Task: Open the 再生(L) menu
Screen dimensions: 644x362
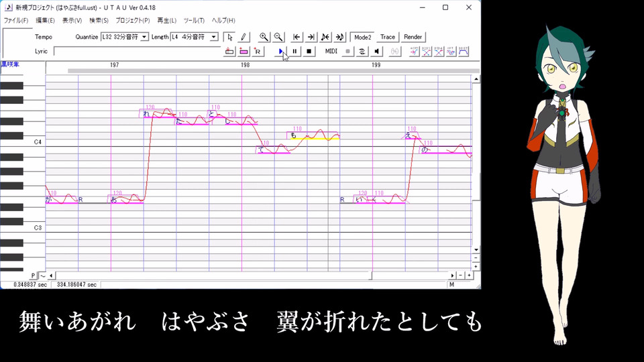Action: tap(167, 20)
